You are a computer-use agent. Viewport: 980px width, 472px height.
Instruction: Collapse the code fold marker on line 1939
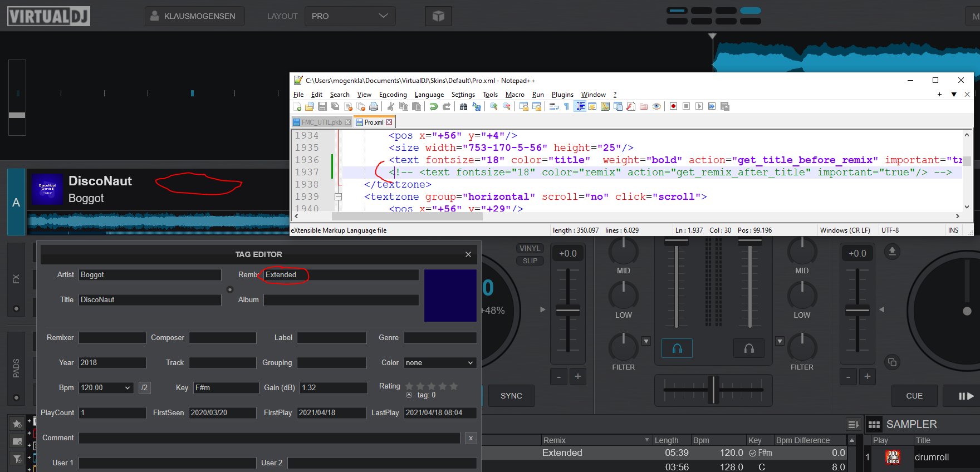click(x=338, y=196)
